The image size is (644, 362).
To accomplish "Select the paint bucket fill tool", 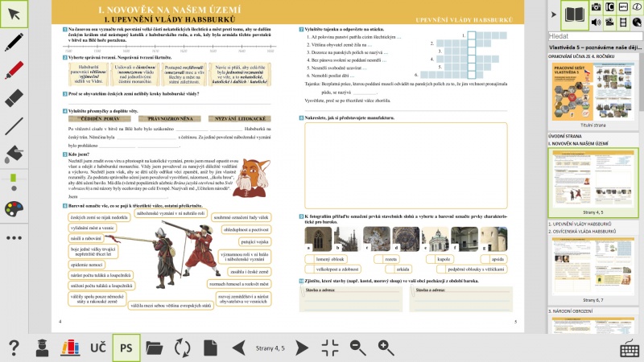I will pyautogui.click(x=14, y=154).
